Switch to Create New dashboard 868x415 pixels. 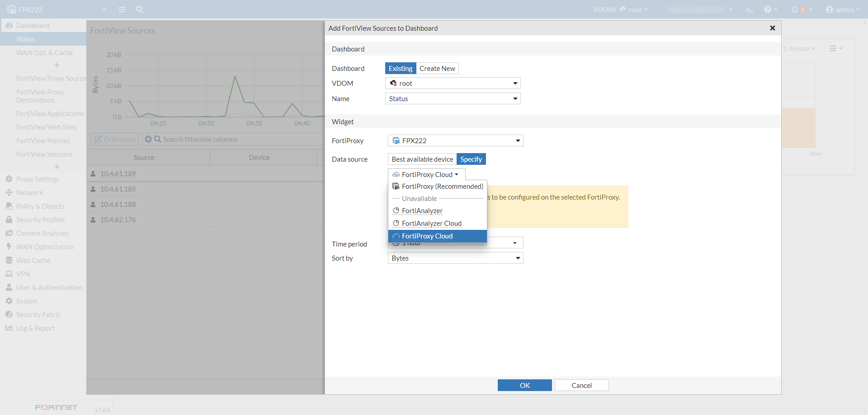point(437,68)
